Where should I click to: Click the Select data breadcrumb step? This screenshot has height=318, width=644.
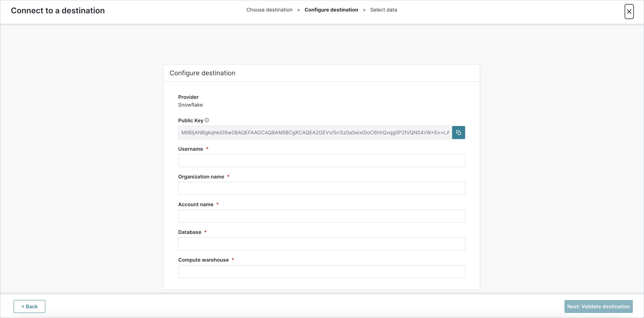coord(384,10)
